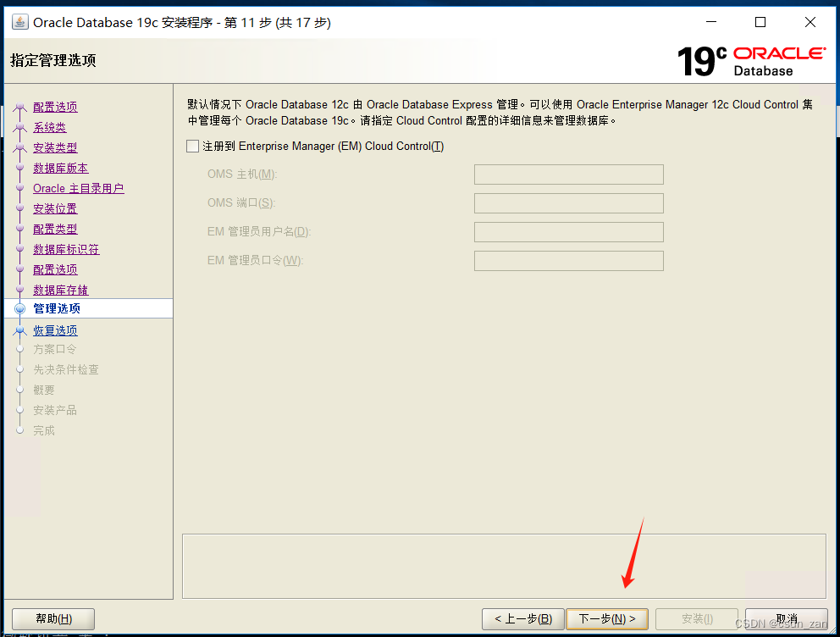The height and width of the screenshot is (637, 840).
Task: Click the 先决条件检查 step text
Action: [66, 369]
